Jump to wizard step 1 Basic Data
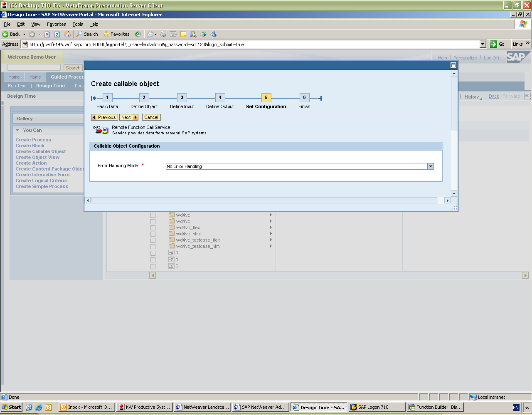Image resolution: width=532 pixels, height=415 pixels. [107, 98]
